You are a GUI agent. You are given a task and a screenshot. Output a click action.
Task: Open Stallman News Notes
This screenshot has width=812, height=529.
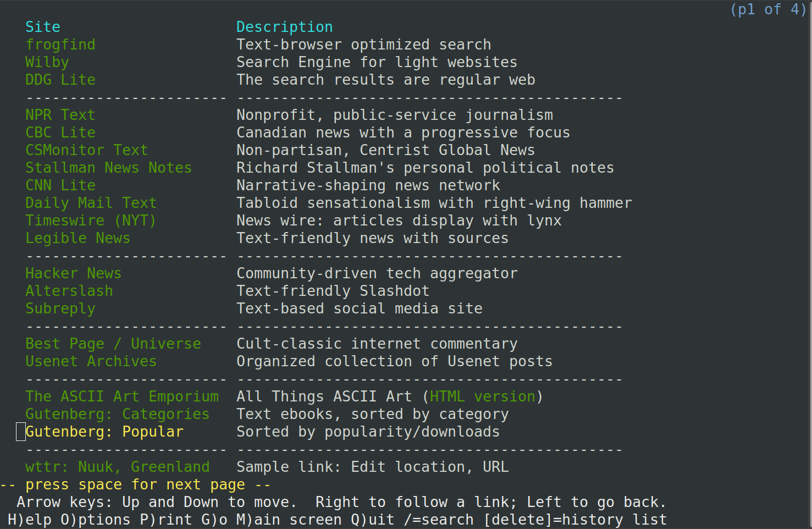tap(108, 168)
